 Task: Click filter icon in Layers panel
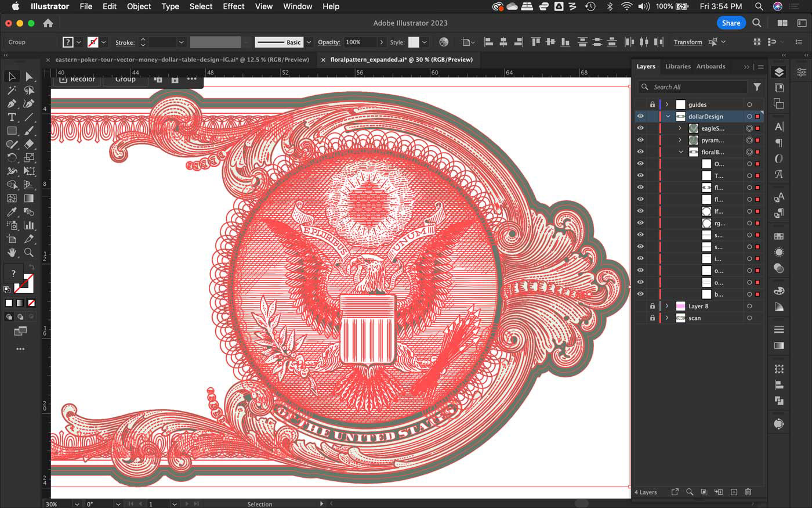(x=757, y=87)
